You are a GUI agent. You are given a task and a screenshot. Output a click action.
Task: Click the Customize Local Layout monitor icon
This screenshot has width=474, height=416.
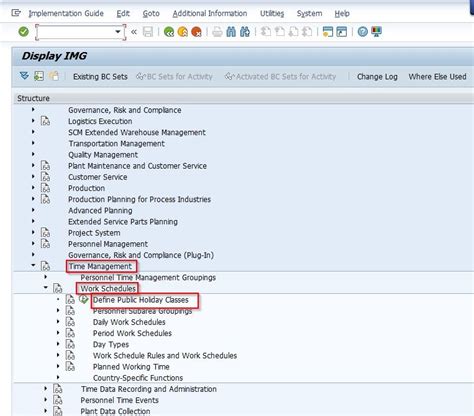pos(377,32)
